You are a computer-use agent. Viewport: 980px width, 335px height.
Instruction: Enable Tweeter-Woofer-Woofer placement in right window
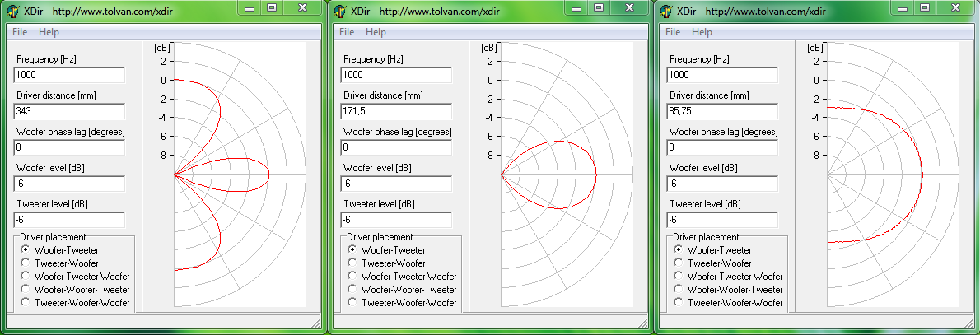[679, 303]
